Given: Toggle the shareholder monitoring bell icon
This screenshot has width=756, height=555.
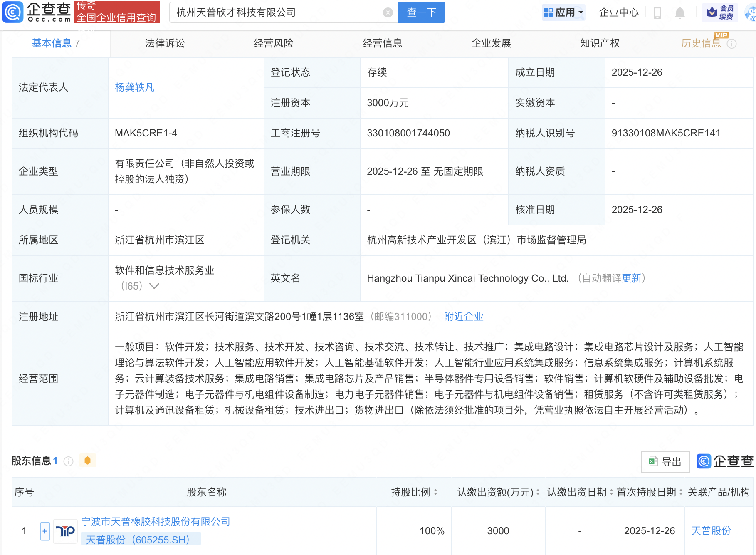Looking at the screenshot, I should tap(87, 461).
